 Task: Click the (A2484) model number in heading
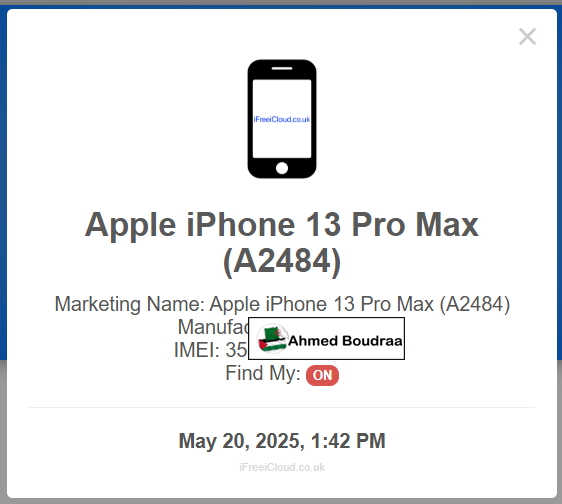click(x=282, y=261)
